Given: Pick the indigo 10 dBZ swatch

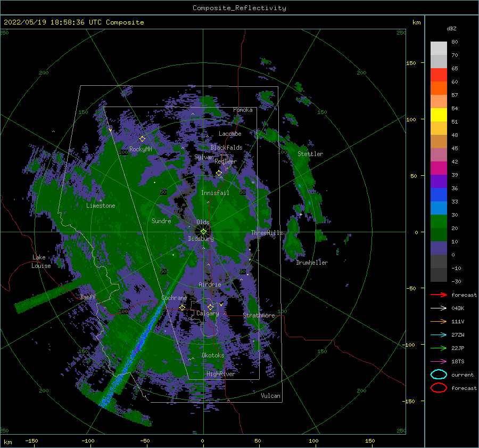Looking at the screenshot, I should pyautogui.click(x=439, y=248).
